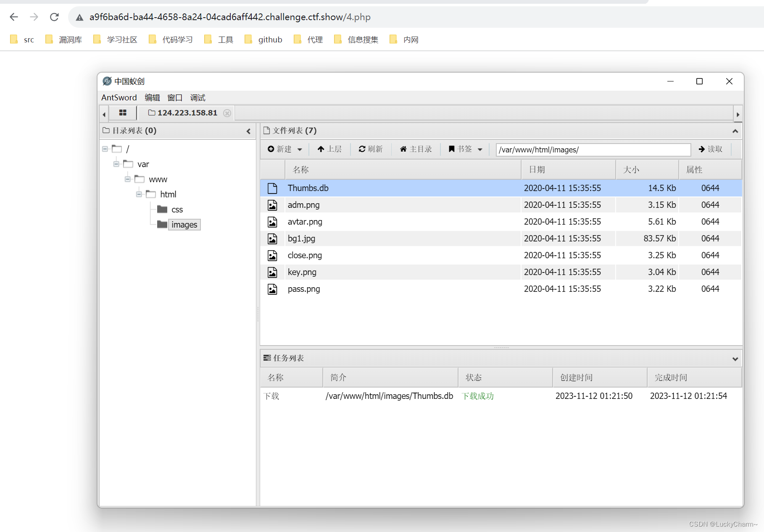Click the pass.png image file icon

click(272, 289)
